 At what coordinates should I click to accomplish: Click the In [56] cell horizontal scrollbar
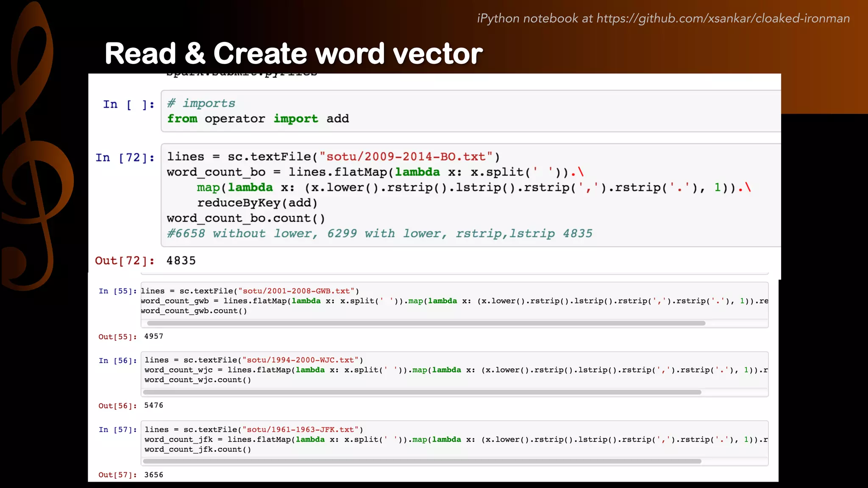(422, 392)
